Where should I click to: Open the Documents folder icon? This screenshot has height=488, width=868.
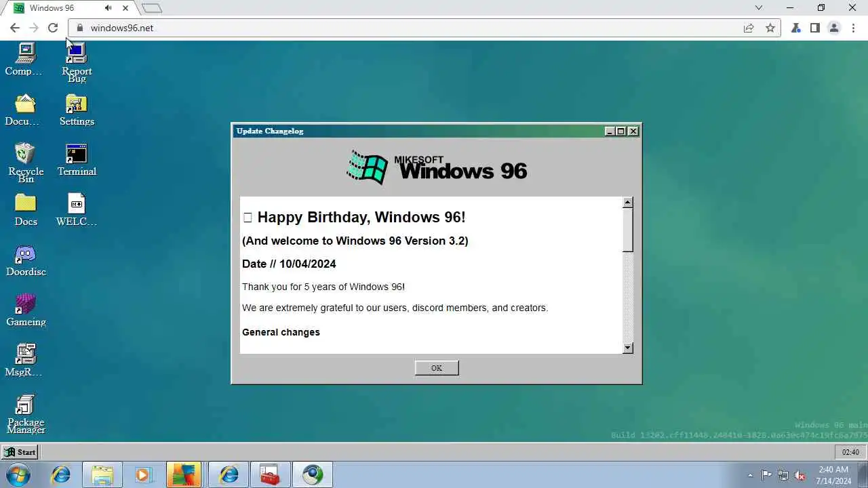[x=24, y=110]
